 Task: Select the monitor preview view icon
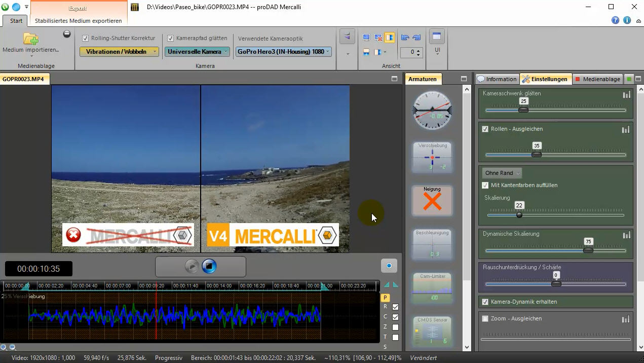tap(366, 38)
